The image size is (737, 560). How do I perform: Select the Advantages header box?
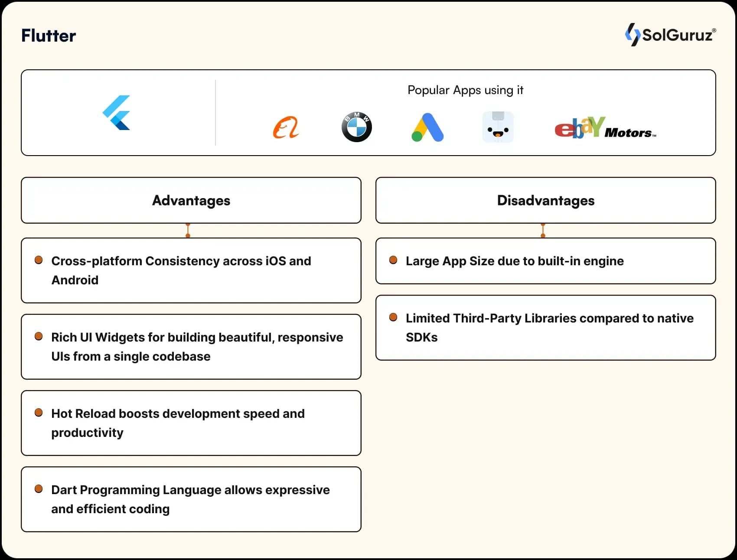tap(191, 200)
